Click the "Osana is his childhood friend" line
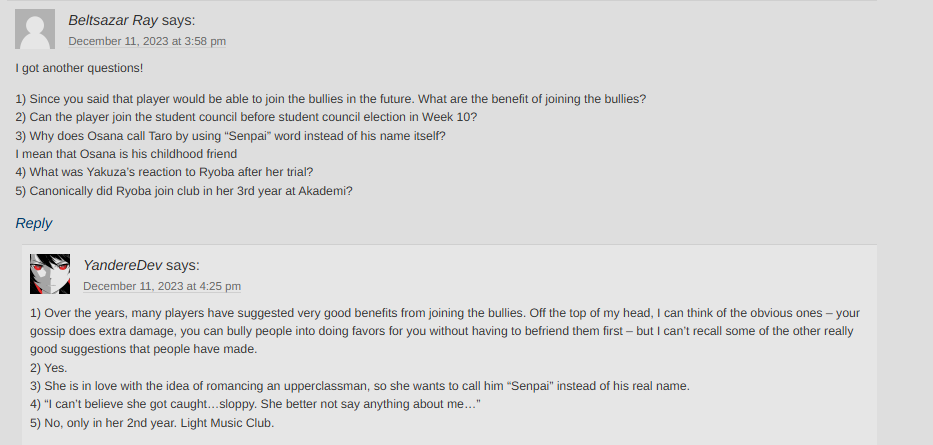 point(126,154)
